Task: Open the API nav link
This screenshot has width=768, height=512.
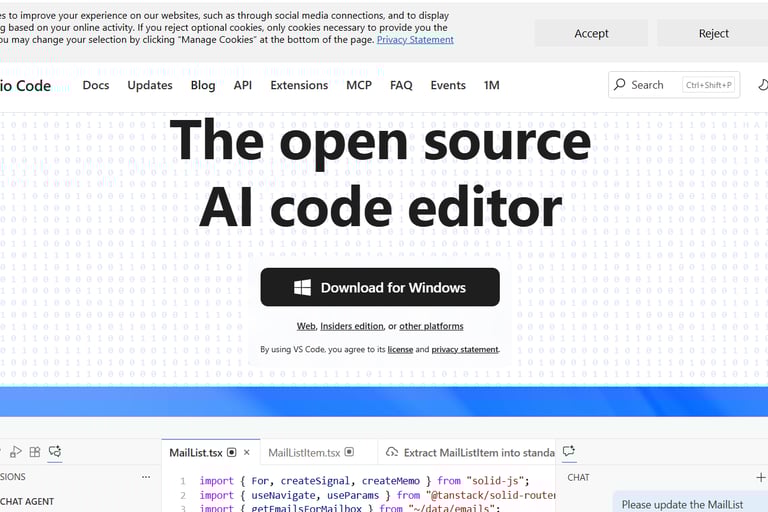Action: click(x=242, y=85)
